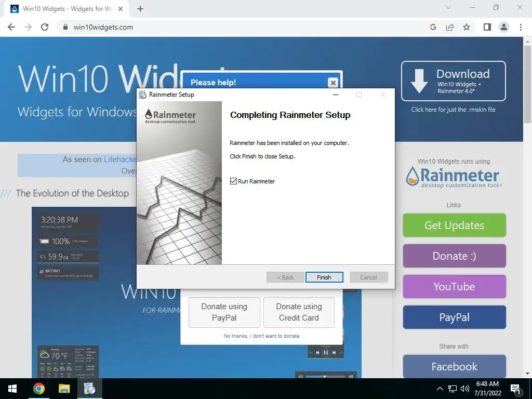Click Donate using Credit Card button

pyautogui.click(x=299, y=312)
